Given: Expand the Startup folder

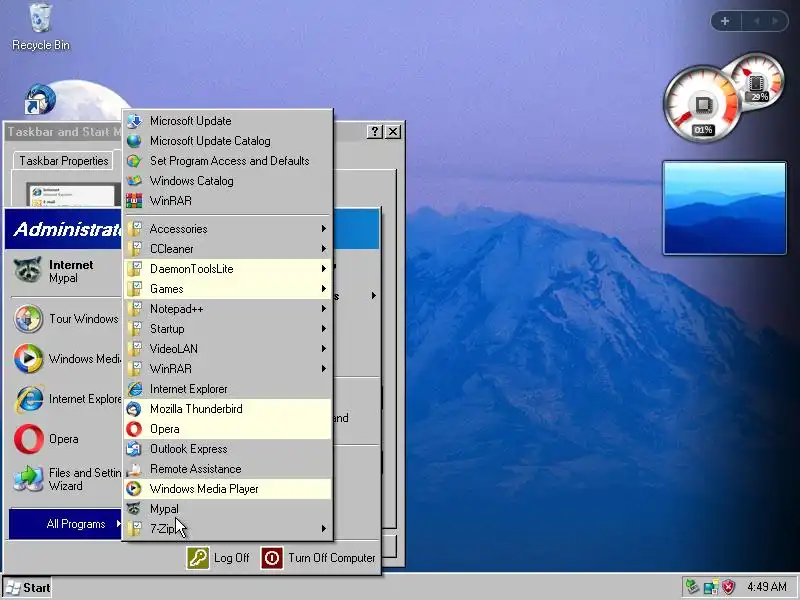Looking at the screenshot, I should 227,329.
